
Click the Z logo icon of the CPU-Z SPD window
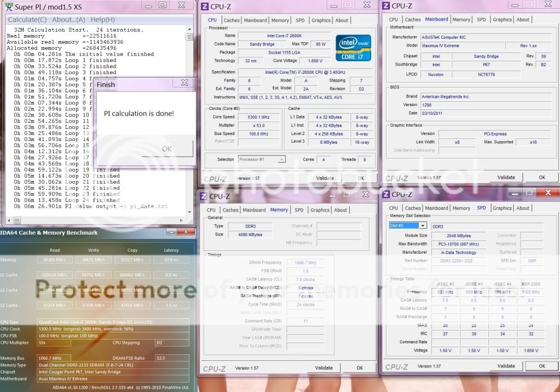(386, 195)
